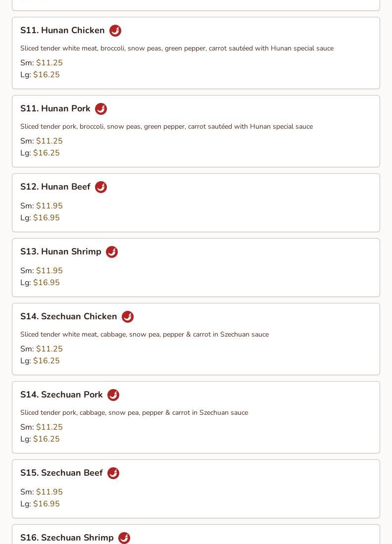The width and height of the screenshot is (392, 544).
Task: Click the spicy icon beside Hunan Chicken
Action: (x=115, y=31)
